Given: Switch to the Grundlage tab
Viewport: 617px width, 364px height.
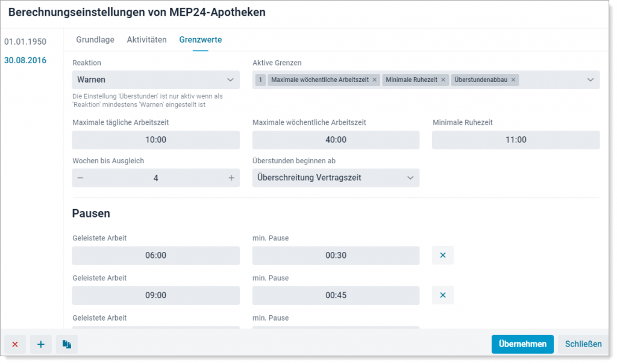Looking at the screenshot, I should coord(95,40).
